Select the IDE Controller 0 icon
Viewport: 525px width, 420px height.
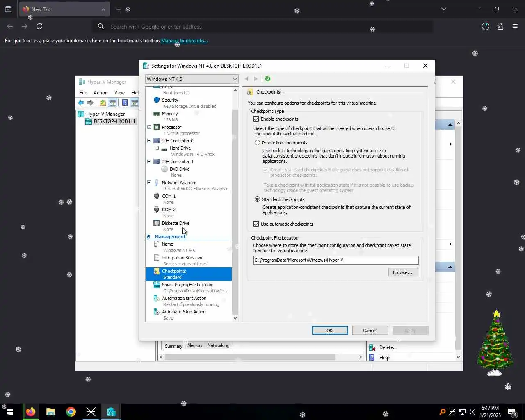pyautogui.click(x=156, y=141)
